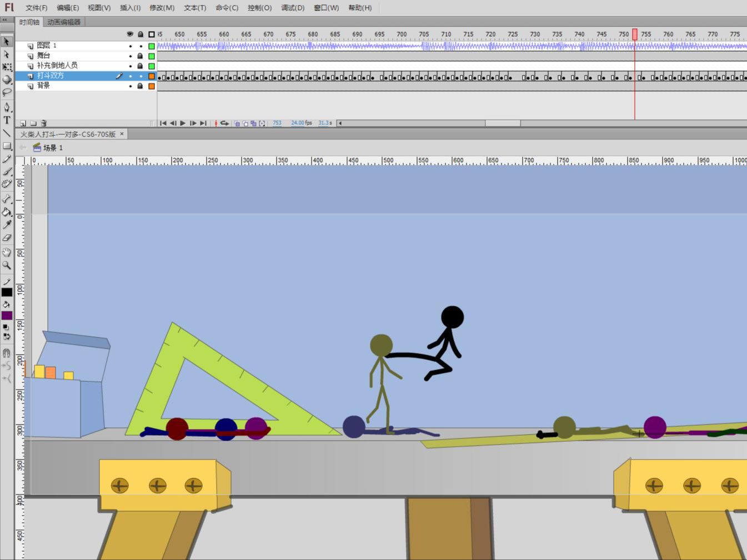Open the 文本(T) menu
The image size is (747, 560).
[x=195, y=8]
